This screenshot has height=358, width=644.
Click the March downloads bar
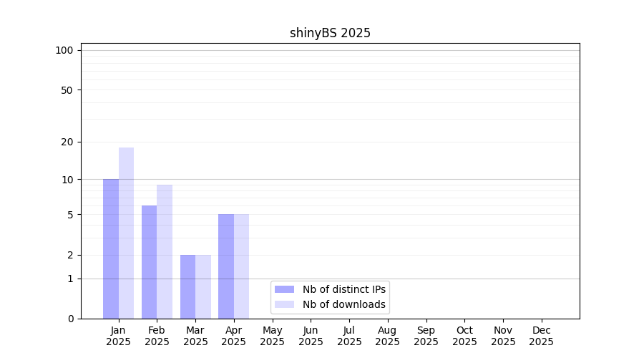point(203,286)
